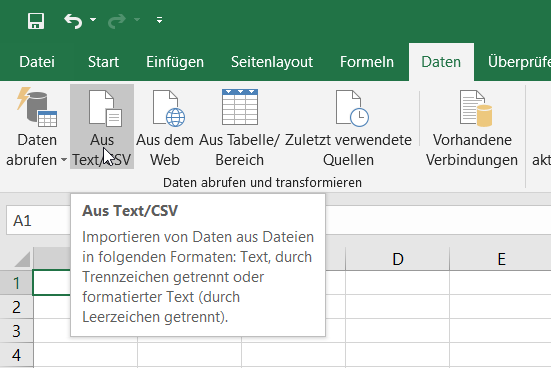The height and width of the screenshot is (368, 551).
Task: Open Vorhandene Verbindungen
Action: [472, 127]
